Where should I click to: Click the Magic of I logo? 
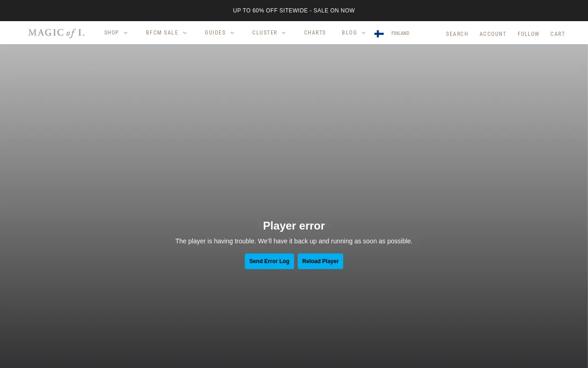click(x=56, y=33)
